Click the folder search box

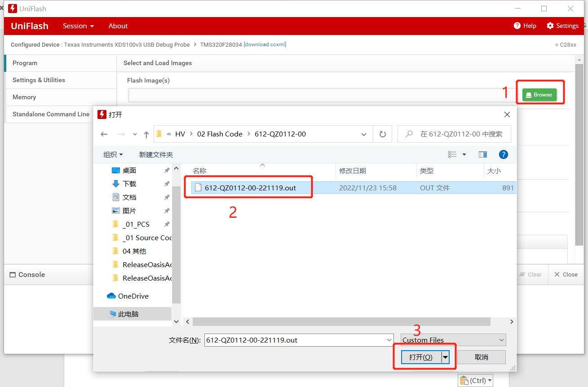pyautogui.click(x=454, y=134)
